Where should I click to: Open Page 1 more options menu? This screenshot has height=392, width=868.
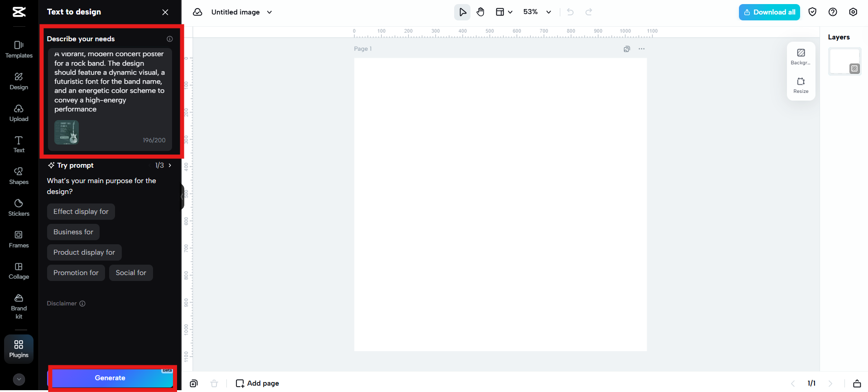click(642, 49)
